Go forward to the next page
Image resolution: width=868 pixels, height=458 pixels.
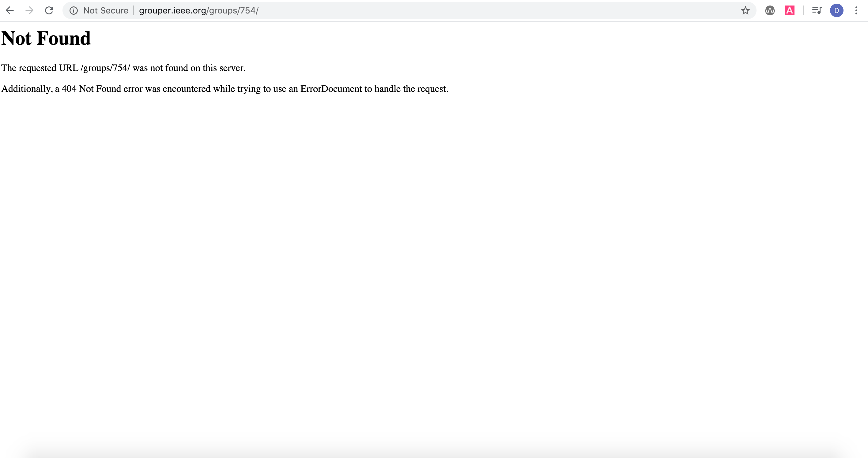[x=29, y=10]
